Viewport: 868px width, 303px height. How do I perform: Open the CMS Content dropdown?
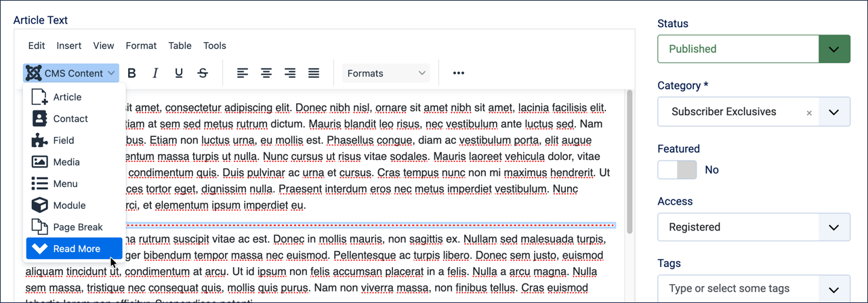pos(71,73)
